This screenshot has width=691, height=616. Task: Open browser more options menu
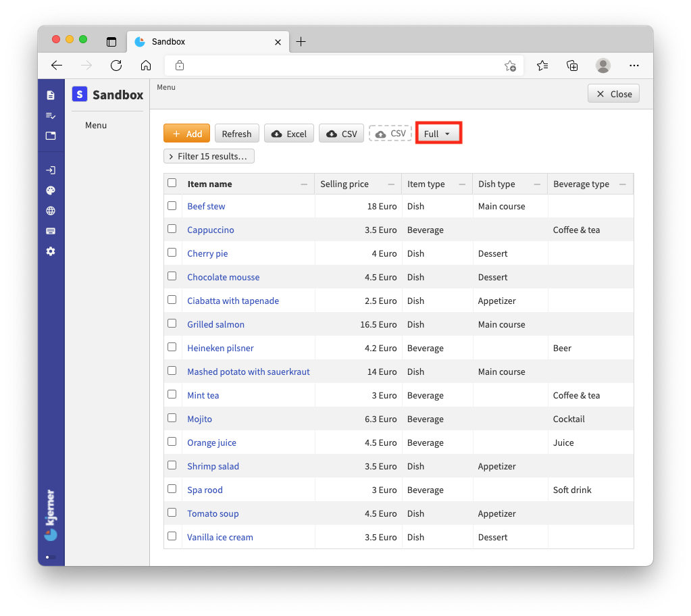634,66
